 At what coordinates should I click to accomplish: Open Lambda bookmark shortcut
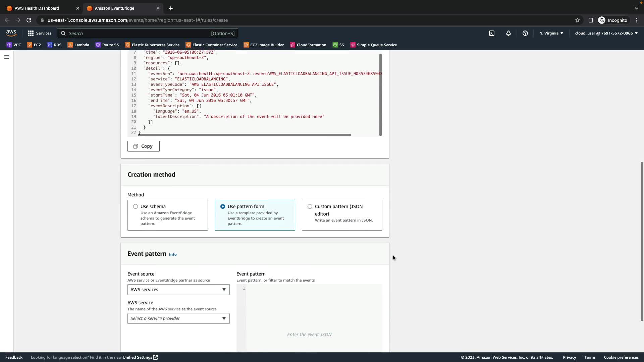click(x=78, y=45)
